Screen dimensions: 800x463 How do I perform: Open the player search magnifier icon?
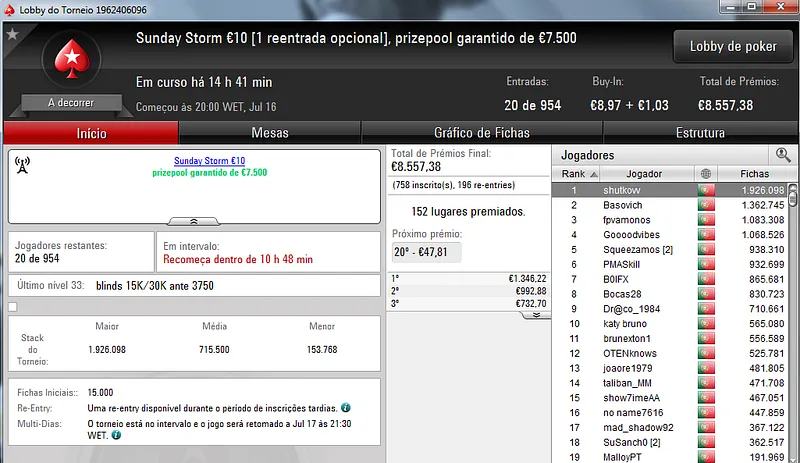click(783, 154)
